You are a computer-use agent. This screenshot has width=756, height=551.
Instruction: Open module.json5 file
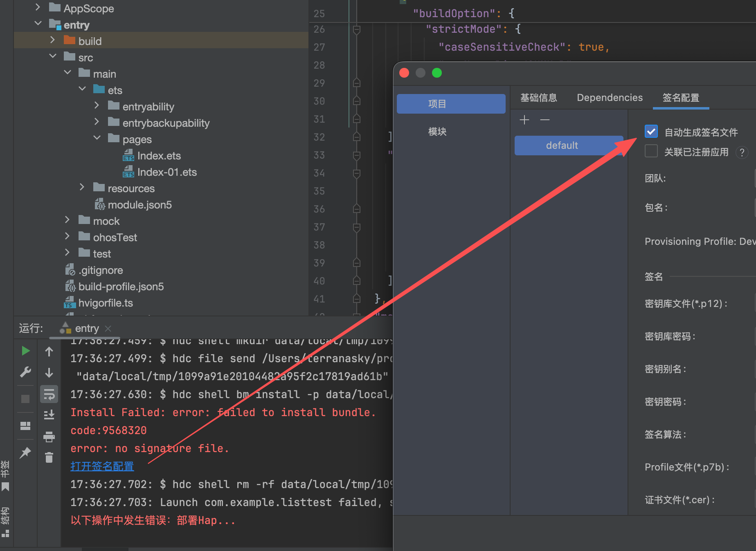pyautogui.click(x=139, y=205)
